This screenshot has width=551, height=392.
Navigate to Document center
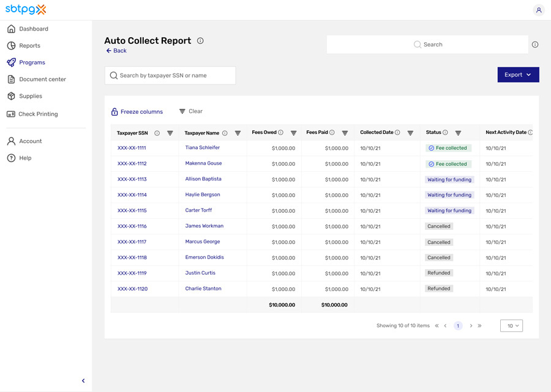tap(42, 80)
